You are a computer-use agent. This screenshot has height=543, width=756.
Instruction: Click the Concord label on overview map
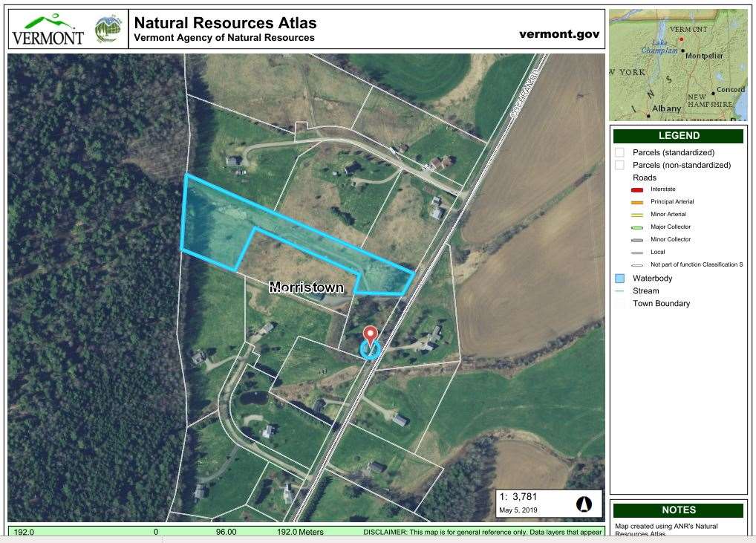pyautogui.click(x=731, y=90)
